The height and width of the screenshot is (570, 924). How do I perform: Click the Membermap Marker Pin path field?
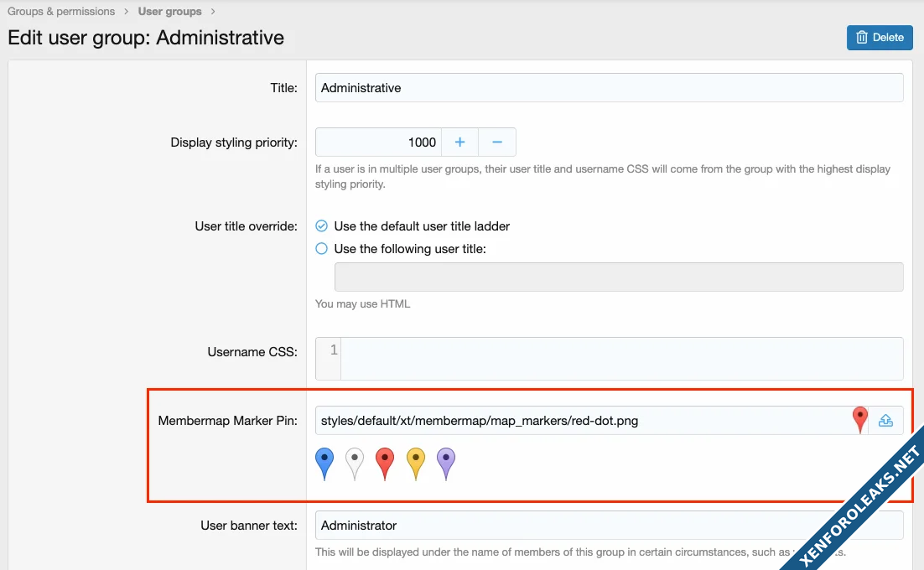coord(579,421)
